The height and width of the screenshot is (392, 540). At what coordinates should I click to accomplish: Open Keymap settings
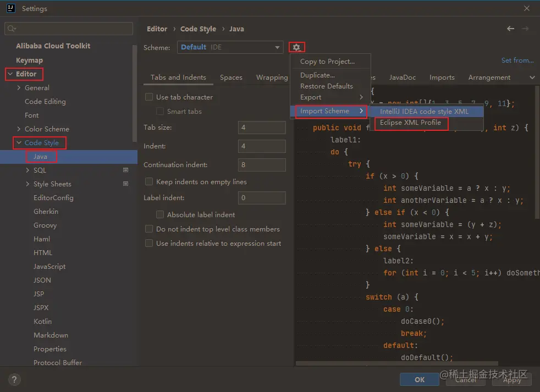coord(29,60)
